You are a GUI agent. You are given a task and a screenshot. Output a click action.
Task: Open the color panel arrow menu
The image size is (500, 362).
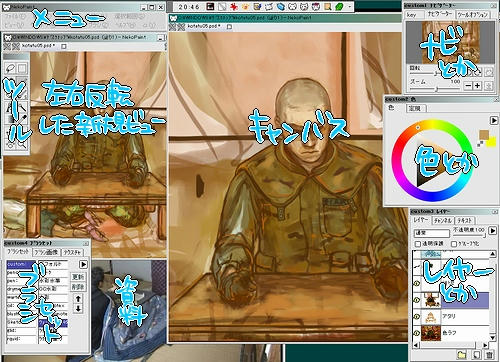[494, 120]
